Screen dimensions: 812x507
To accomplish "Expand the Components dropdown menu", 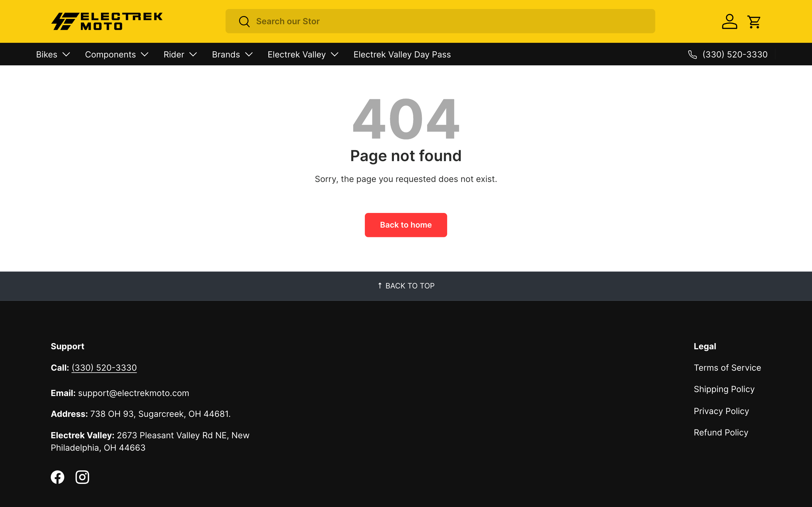I will (x=116, y=54).
